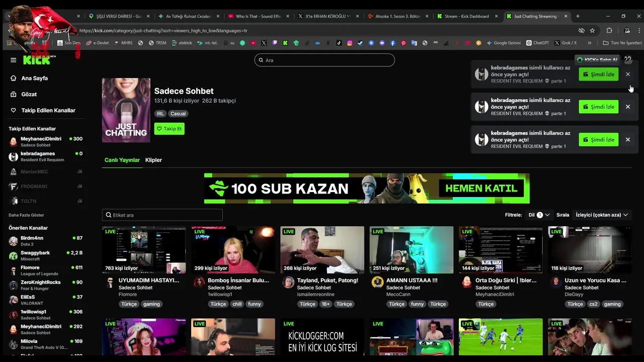The width and height of the screenshot is (644, 362).
Task: Select 18+ tag under Tayland stream
Action: (x=326, y=304)
